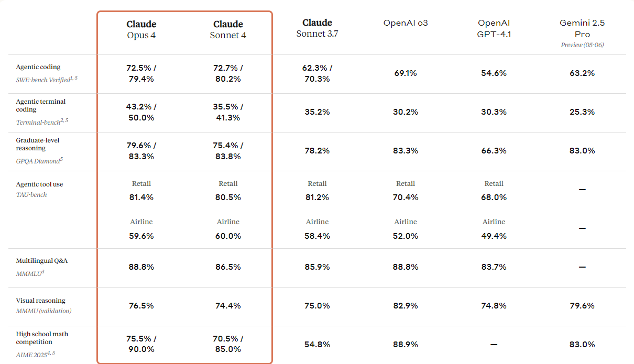Click Sonnet 4's Airline 60.0% score
The image size is (634, 364).
[x=228, y=236]
